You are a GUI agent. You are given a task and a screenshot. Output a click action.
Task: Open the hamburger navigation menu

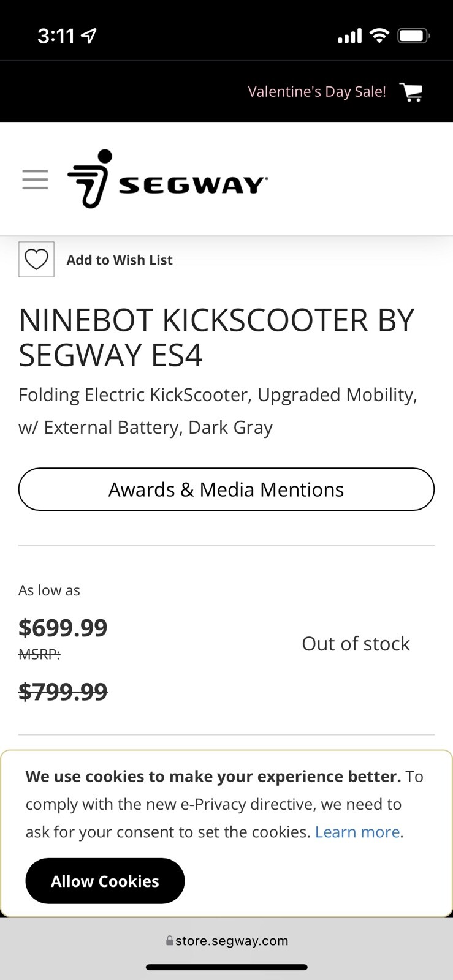[x=35, y=179]
